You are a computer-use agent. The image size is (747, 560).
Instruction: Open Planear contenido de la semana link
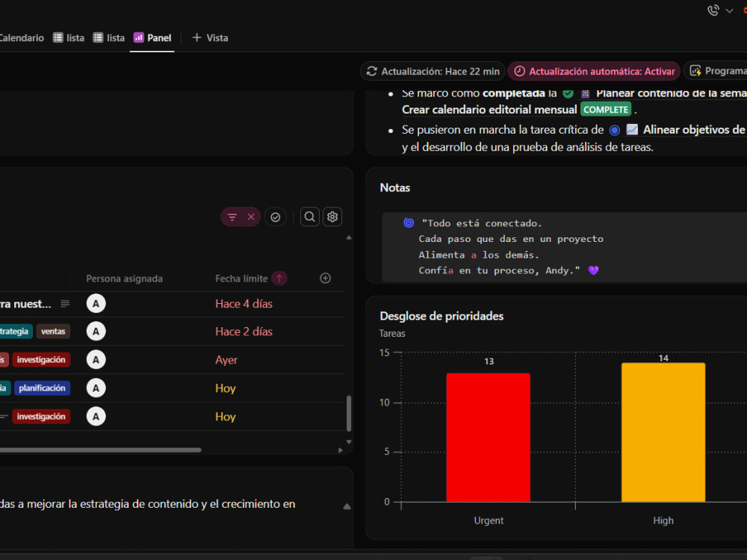(x=672, y=93)
